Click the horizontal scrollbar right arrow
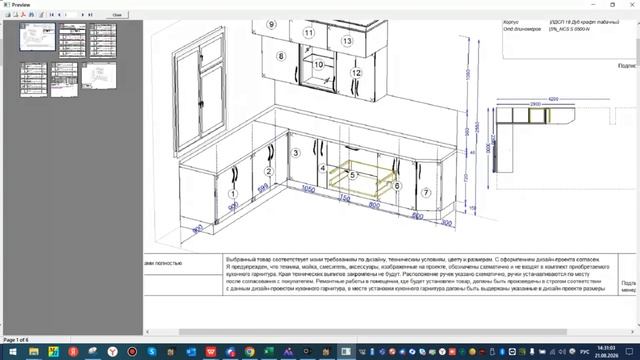This screenshot has width=640, height=360. (633, 332)
